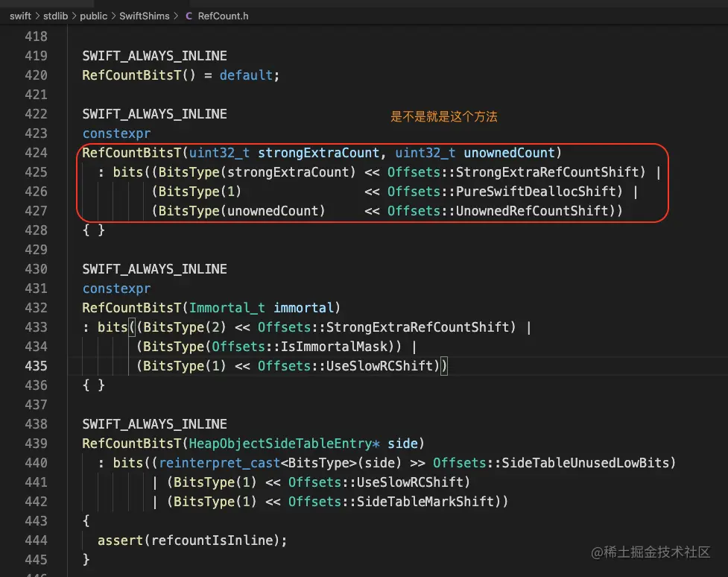Click 'strongExtraCount' parameter on line 424
728x577 pixels.
click(318, 152)
